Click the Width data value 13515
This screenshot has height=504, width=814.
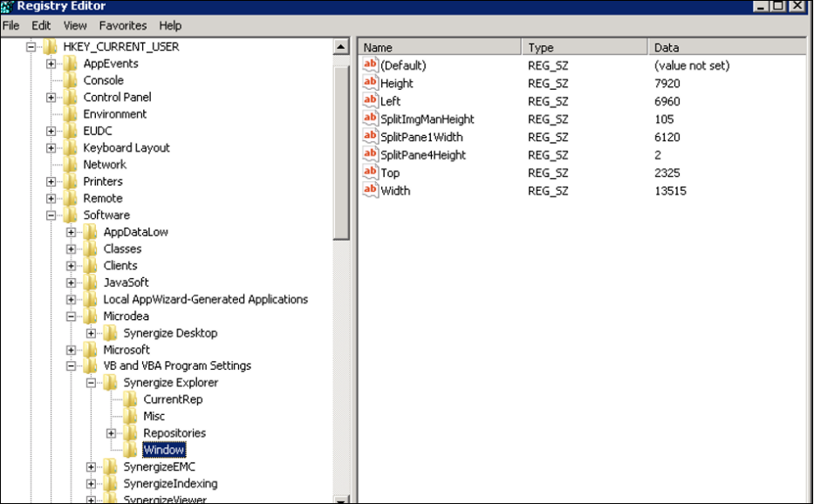[670, 191]
